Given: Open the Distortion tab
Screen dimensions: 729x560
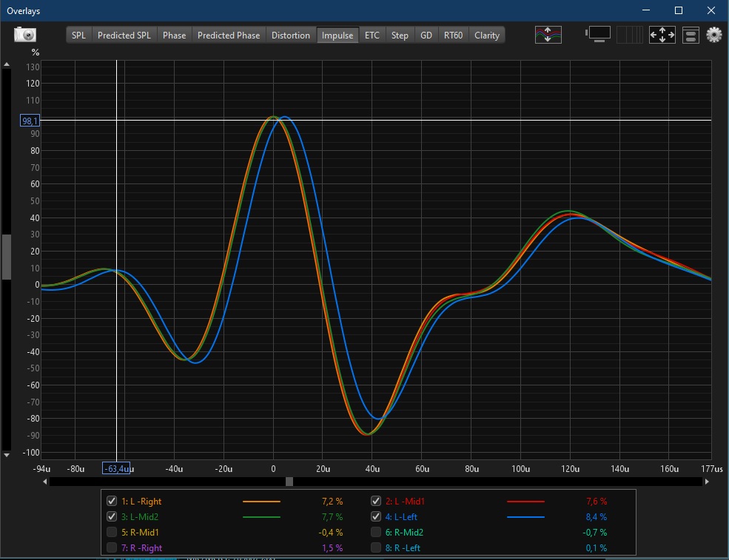Looking at the screenshot, I should 290,35.
